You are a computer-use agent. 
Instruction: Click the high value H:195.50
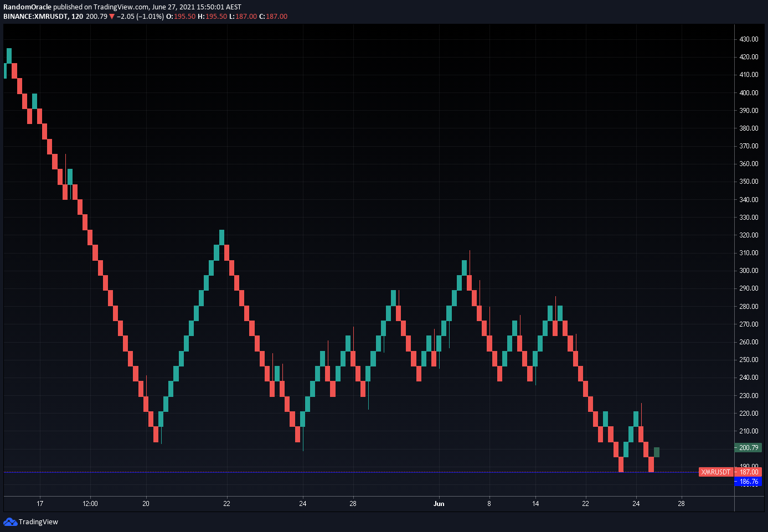[213, 17]
